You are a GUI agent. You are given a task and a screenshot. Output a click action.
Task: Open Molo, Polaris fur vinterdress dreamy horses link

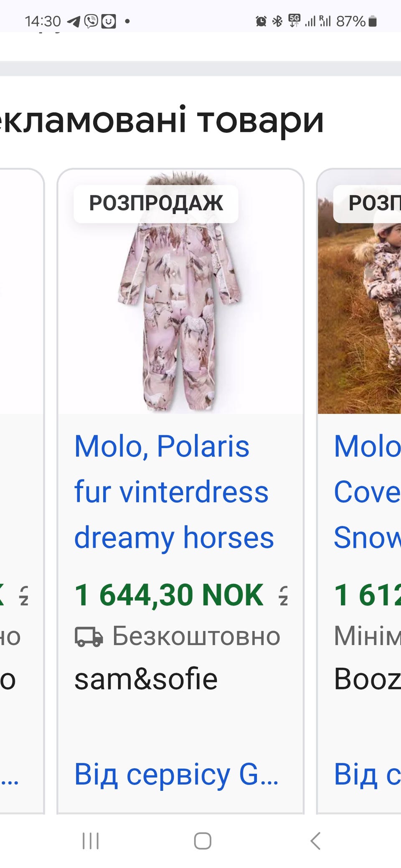174,492
